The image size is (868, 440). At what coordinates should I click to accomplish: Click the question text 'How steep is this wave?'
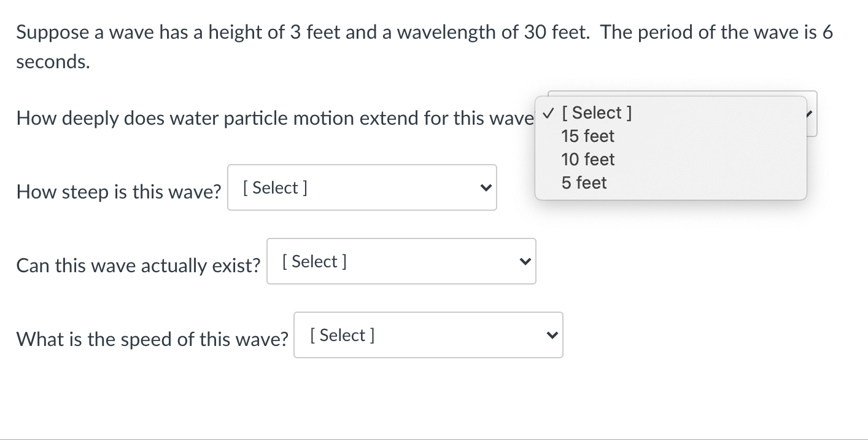tap(118, 192)
